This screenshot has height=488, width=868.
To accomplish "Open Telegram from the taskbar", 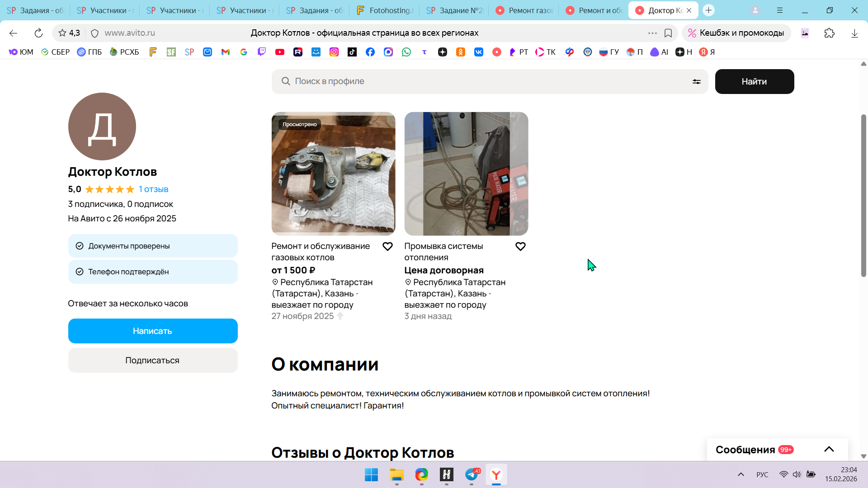I will pyautogui.click(x=472, y=474).
